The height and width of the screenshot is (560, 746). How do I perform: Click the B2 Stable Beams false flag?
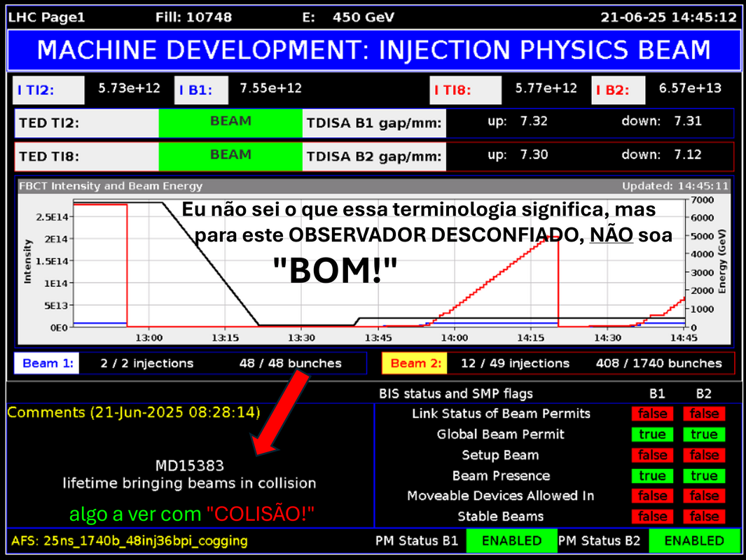704,517
